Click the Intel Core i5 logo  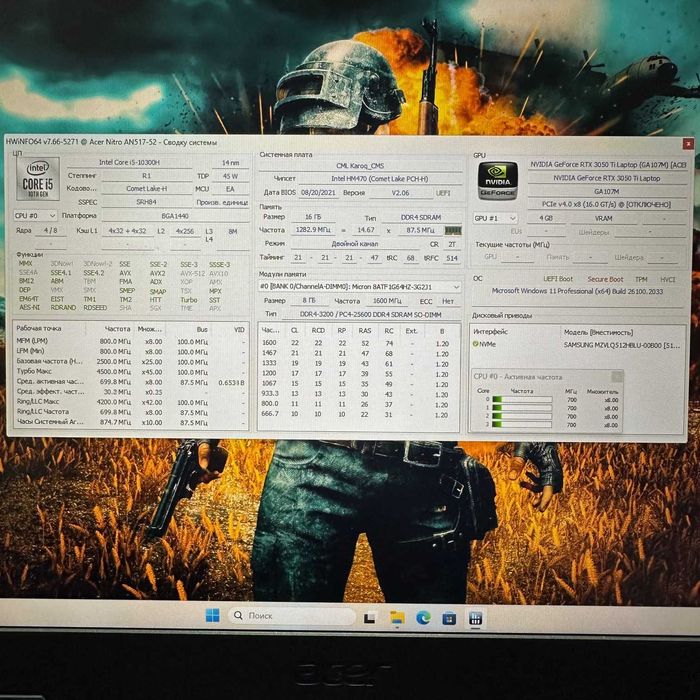pyautogui.click(x=38, y=179)
